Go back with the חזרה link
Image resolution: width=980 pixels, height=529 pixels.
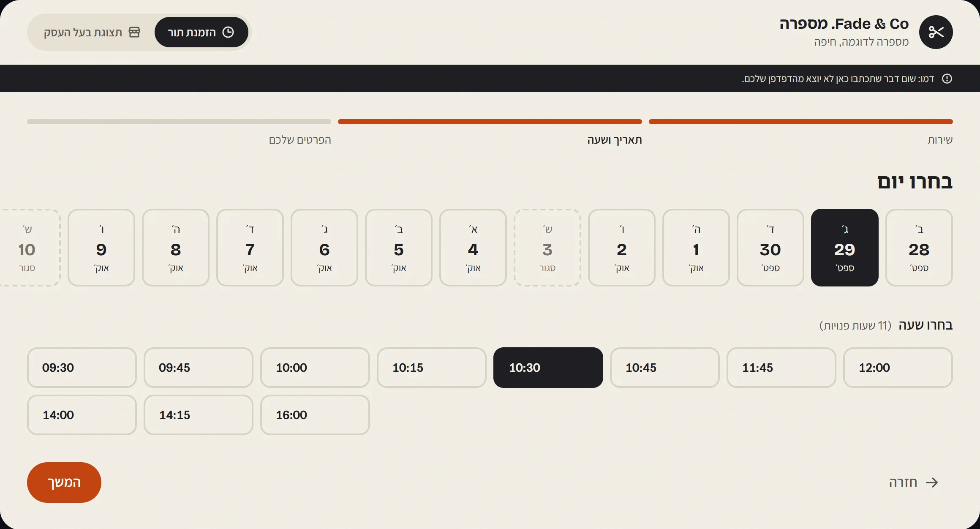[x=914, y=483]
